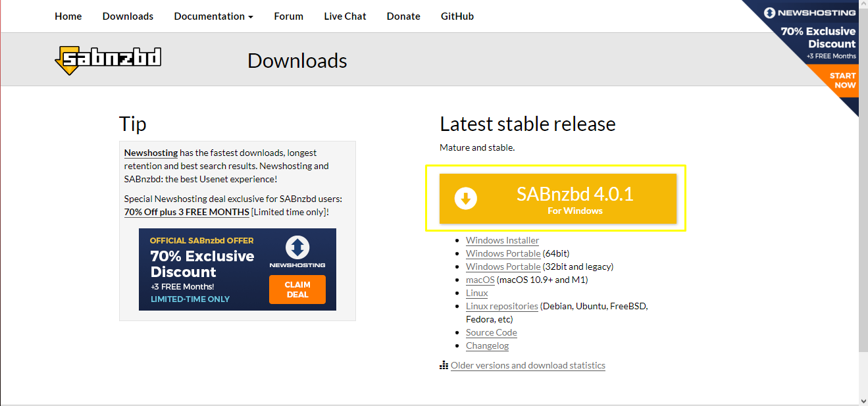868x406 pixels.
Task: Open Live Chat from the navigation
Action: click(345, 16)
